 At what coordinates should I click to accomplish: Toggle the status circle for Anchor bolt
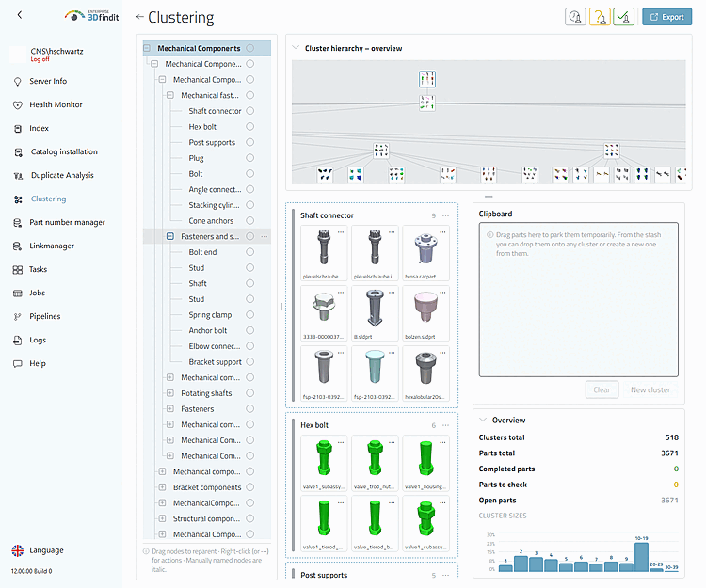250,330
